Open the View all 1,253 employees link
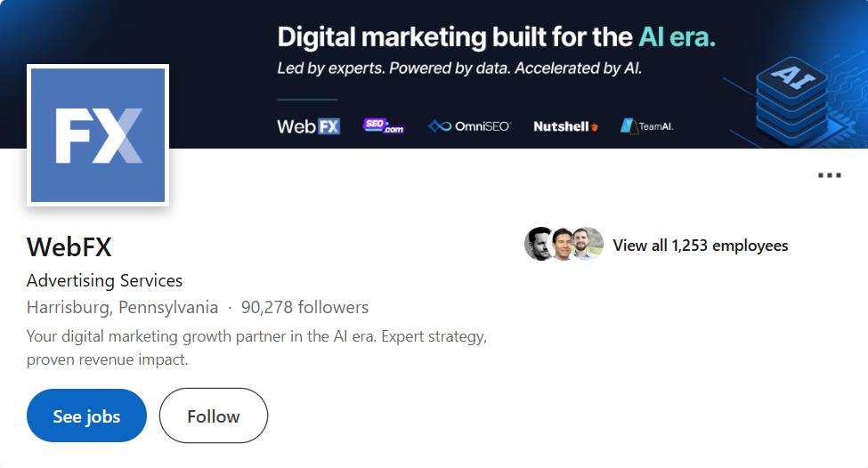868x468 pixels. coord(701,245)
